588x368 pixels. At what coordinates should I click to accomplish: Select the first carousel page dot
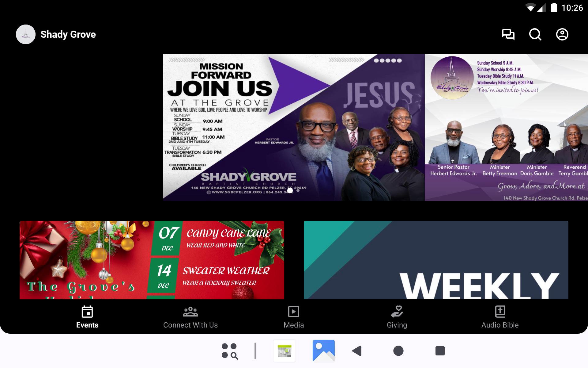[290, 190]
